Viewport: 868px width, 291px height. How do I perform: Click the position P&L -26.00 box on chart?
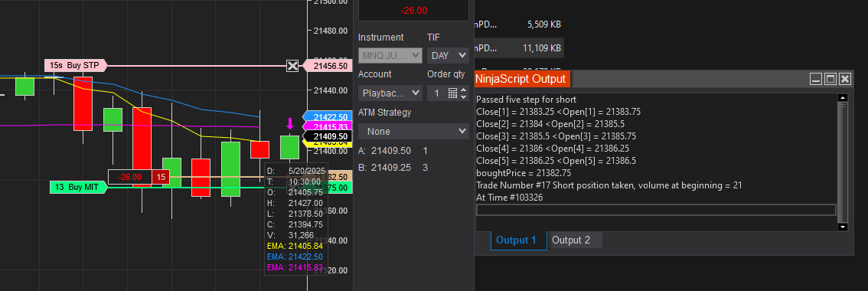pyautogui.click(x=129, y=177)
